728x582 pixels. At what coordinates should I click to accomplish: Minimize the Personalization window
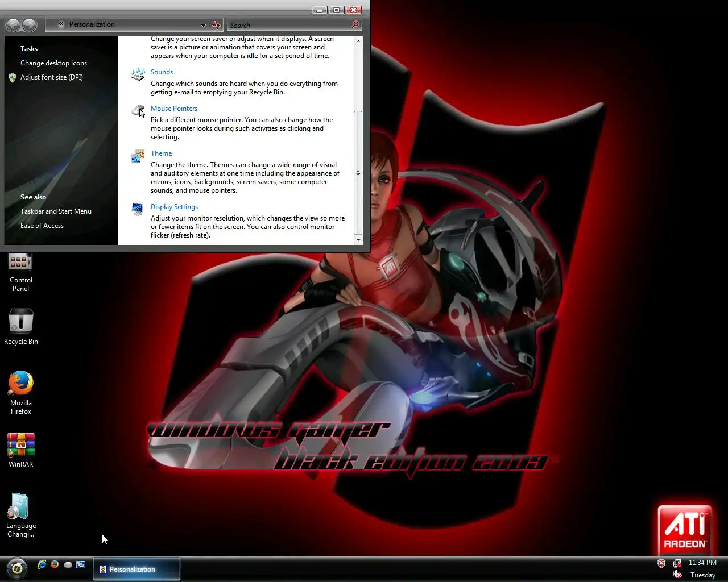pyautogui.click(x=320, y=10)
